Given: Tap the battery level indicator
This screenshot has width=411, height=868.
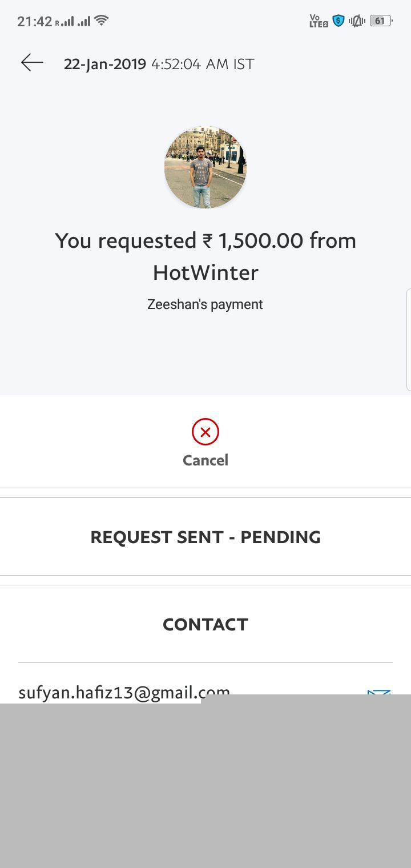Looking at the screenshot, I should coord(381,21).
